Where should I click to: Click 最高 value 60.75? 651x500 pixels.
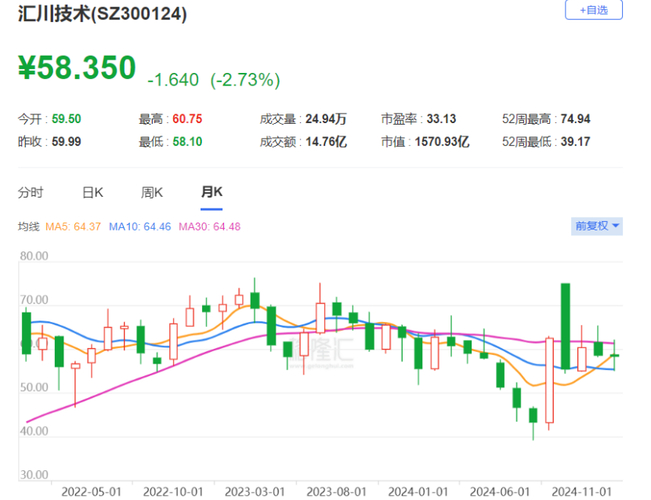pyautogui.click(x=187, y=119)
